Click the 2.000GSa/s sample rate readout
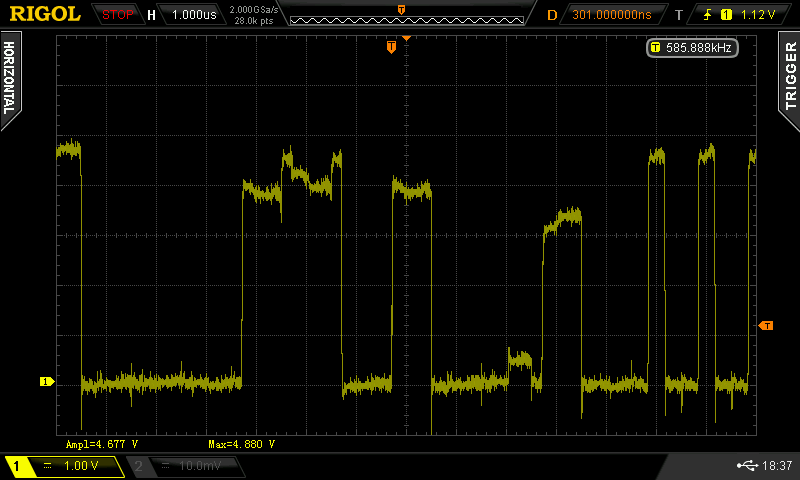 point(252,10)
